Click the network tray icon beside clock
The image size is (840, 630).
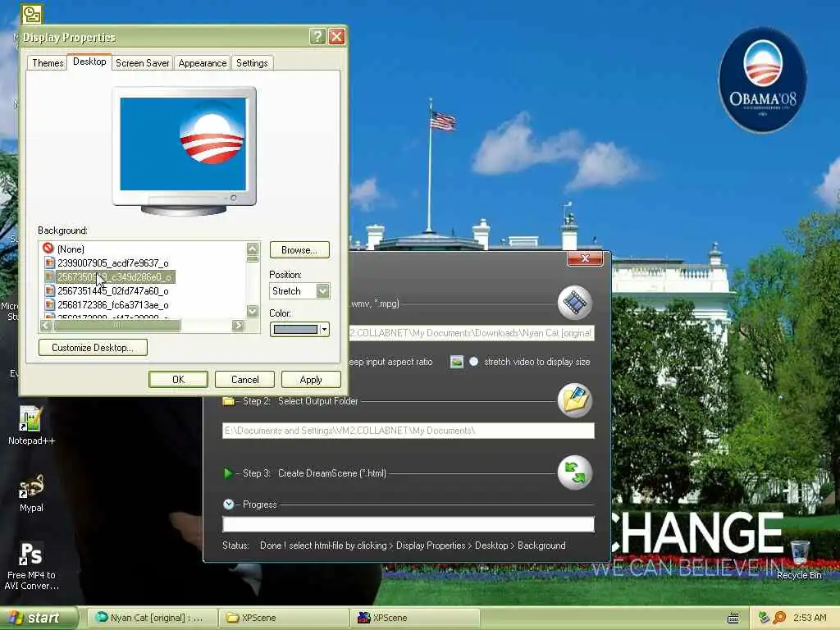point(764,618)
